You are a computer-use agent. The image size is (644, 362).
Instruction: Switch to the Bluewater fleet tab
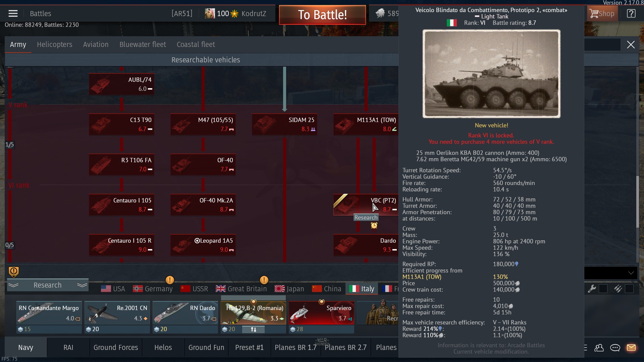(143, 45)
